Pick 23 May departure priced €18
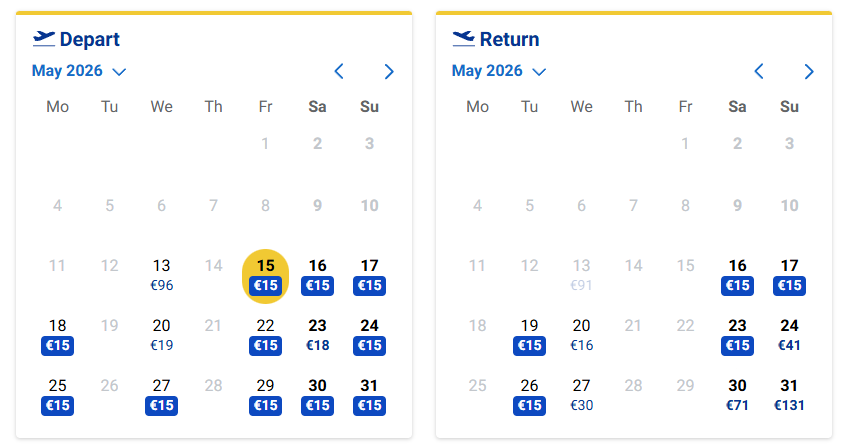Image resolution: width=842 pixels, height=447 pixels. [317, 335]
